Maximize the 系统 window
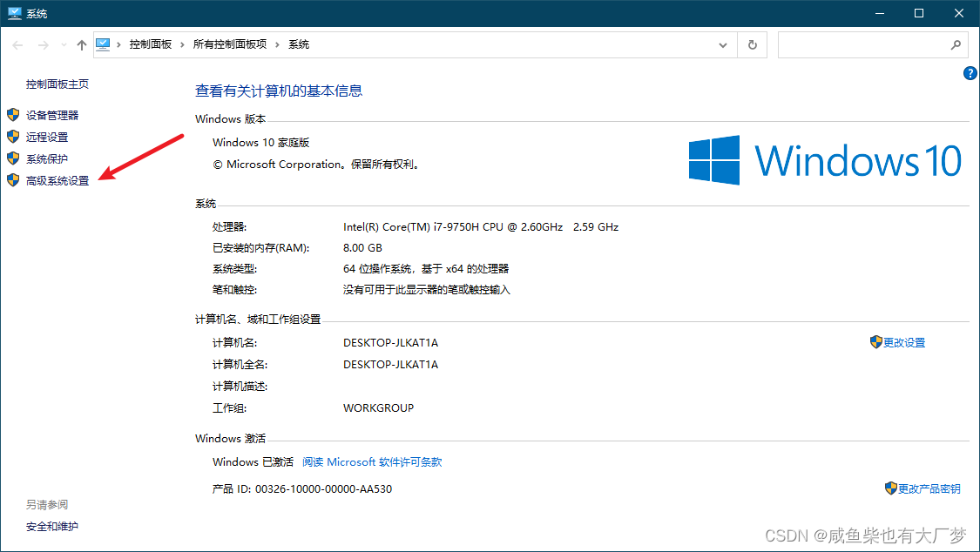 (919, 13)
